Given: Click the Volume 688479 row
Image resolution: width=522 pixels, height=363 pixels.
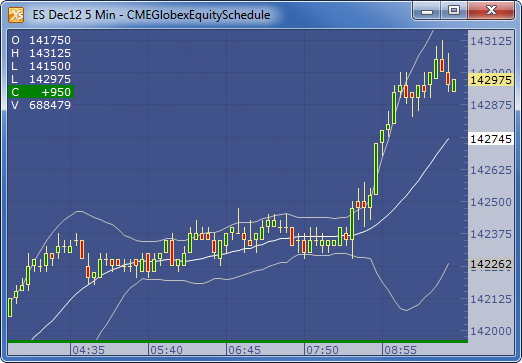Looking at the screenshot, I should 41,105.
